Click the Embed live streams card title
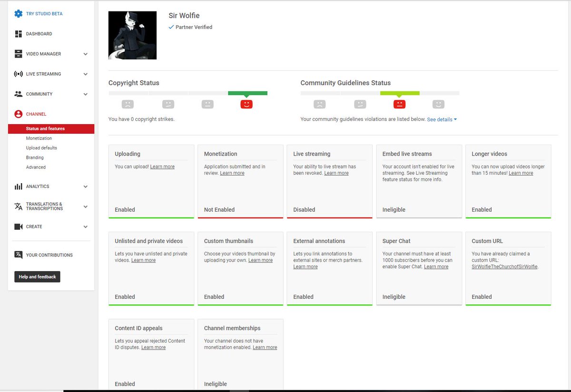This screenshot has height=392, width=571. (x=407, y=154)
